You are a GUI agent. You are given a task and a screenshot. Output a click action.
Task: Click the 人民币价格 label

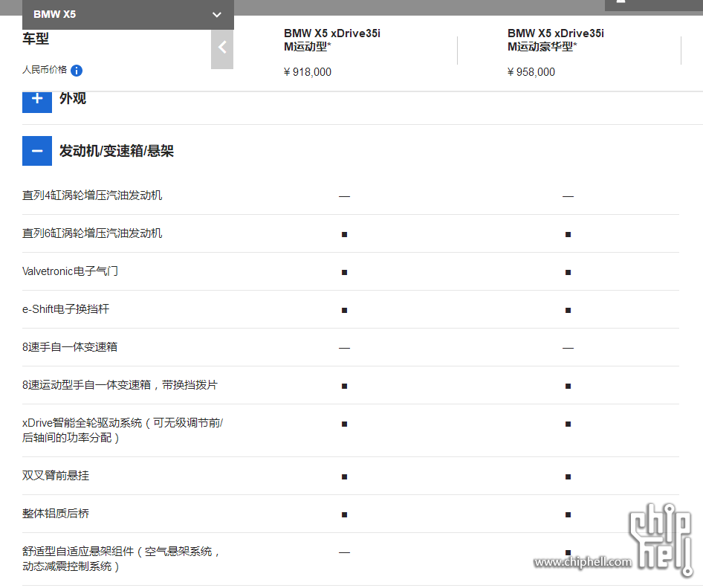pyautogui.click(x=45, y=70)
